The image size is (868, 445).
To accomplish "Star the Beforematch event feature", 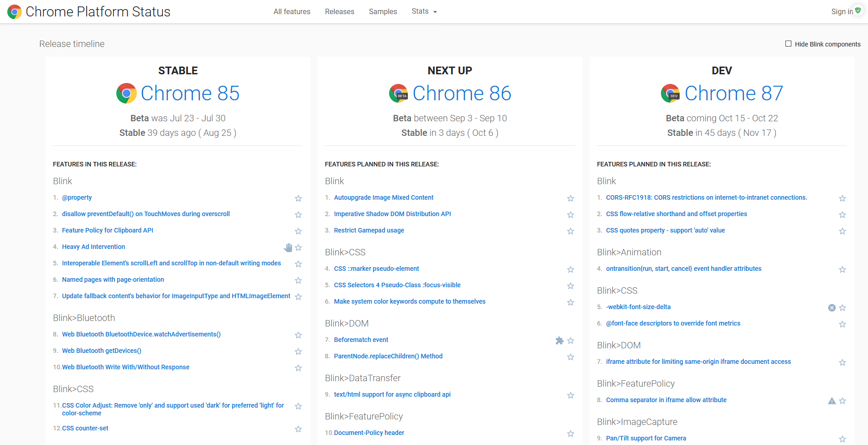I will pyautogui.click(x=570, y=341).
